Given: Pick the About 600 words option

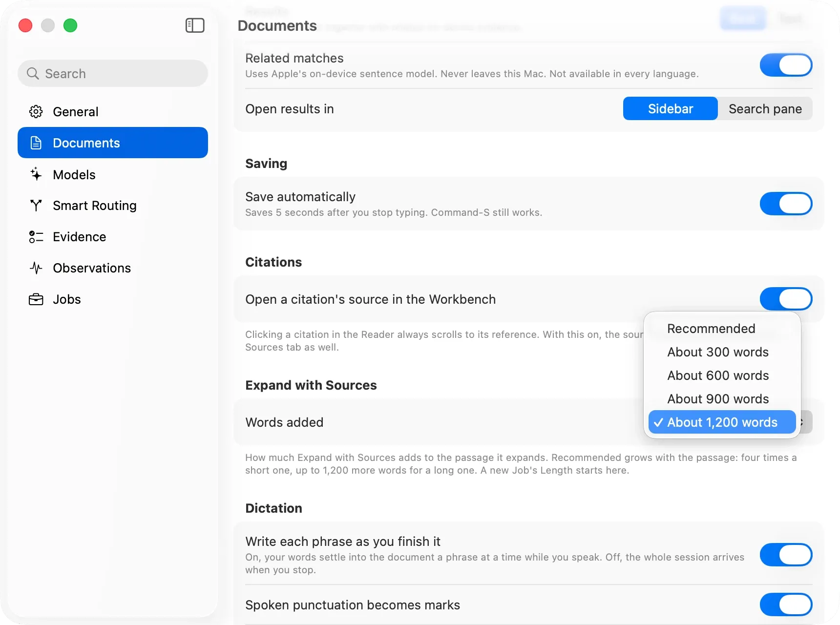Looking at the screenshot, I should [x=722, y=375].
